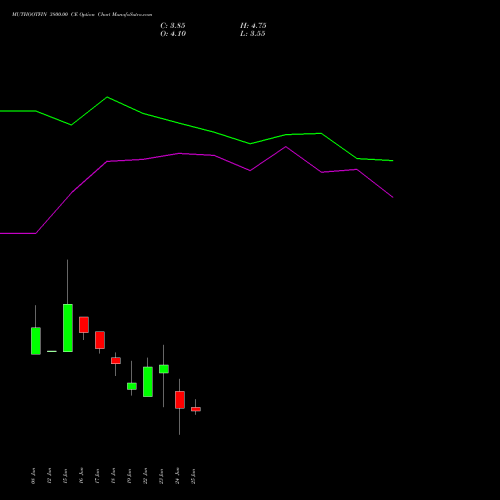Select the small green candle for 19 Jan
Screen dimensions: 500x500
pyautogui.click(x=132, y=386)
